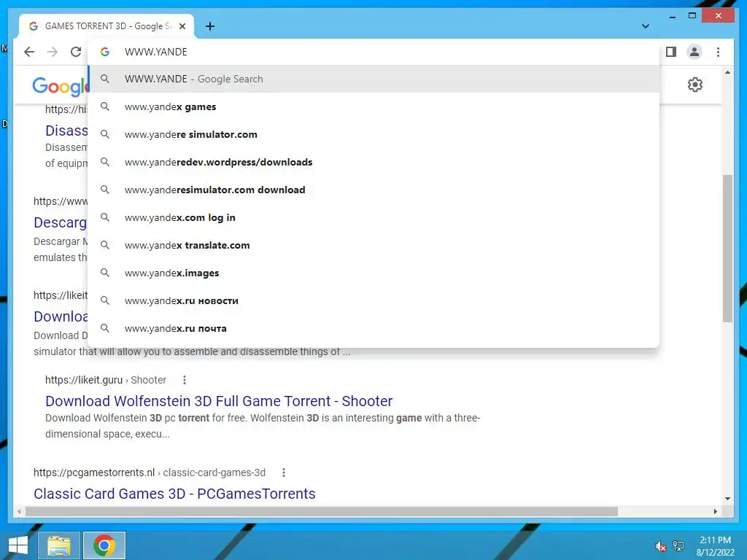
Task: Toggle the Chrome side panel
Action: tap(671, 52)
